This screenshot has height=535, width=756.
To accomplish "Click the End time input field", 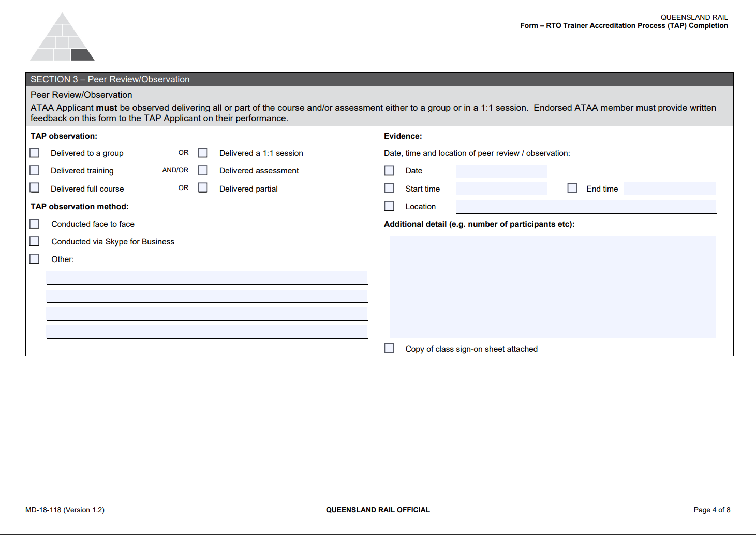I will point(670,189).
